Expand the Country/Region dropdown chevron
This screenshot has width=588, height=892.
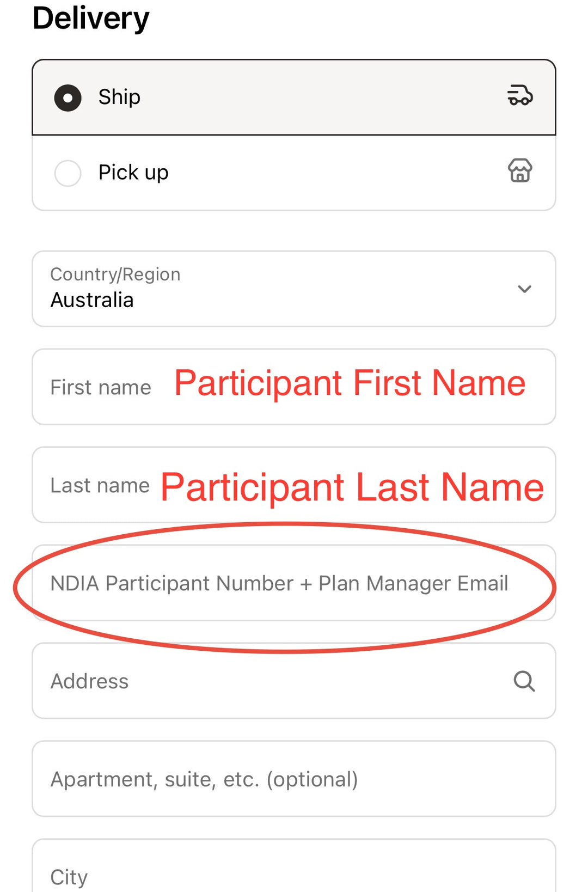click(524, 289)
